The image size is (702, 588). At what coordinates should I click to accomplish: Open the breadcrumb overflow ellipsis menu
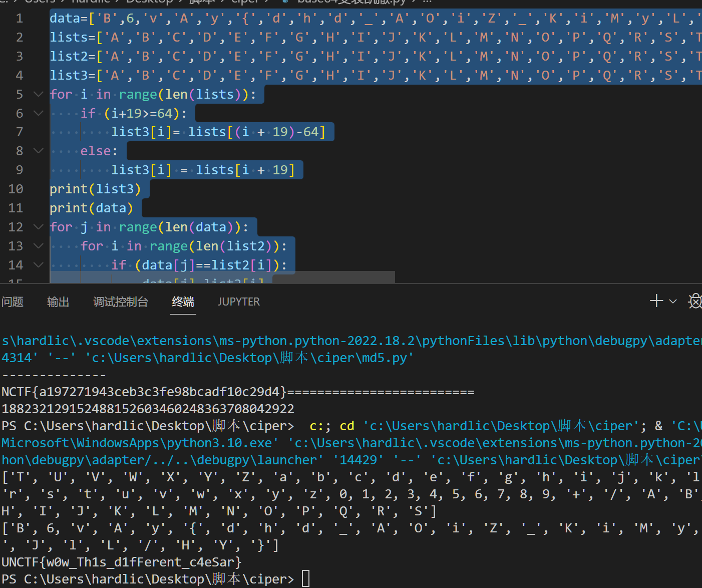[x=426, y=3]
